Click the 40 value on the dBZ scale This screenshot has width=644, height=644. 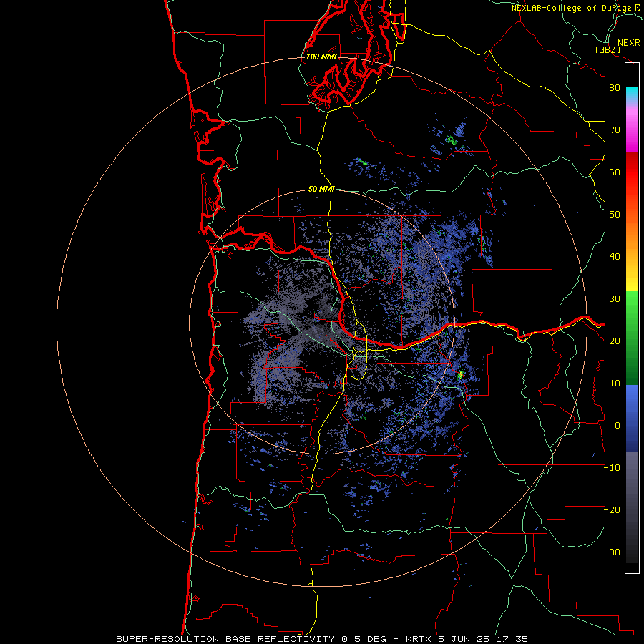click(x=615, y=256)
